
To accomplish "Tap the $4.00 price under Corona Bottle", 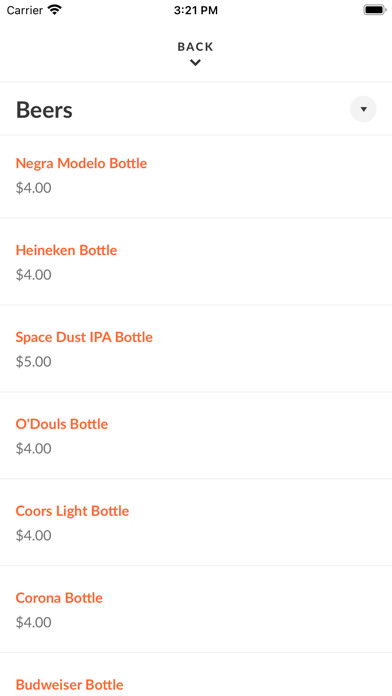I will tap(34, 623).
